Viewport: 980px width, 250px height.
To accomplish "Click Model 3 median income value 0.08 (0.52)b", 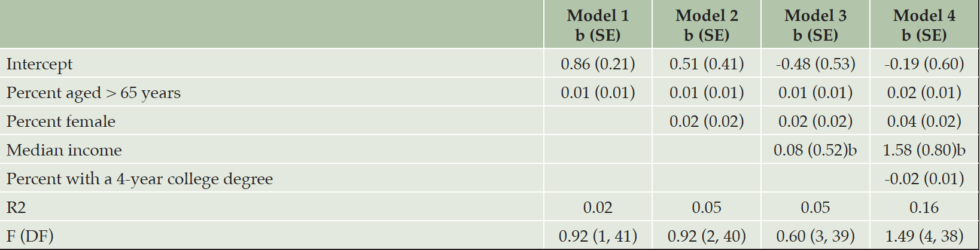I will (x=815, y=150).
